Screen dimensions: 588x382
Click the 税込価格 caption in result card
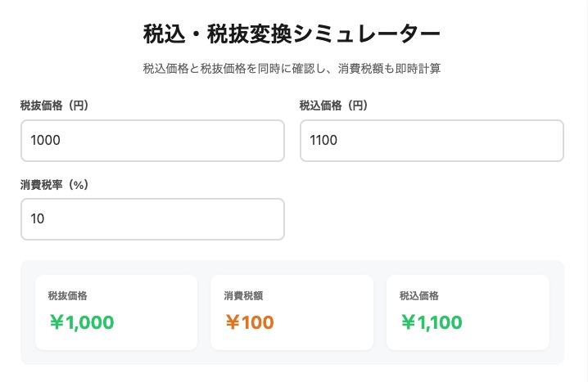pos(418,295)
